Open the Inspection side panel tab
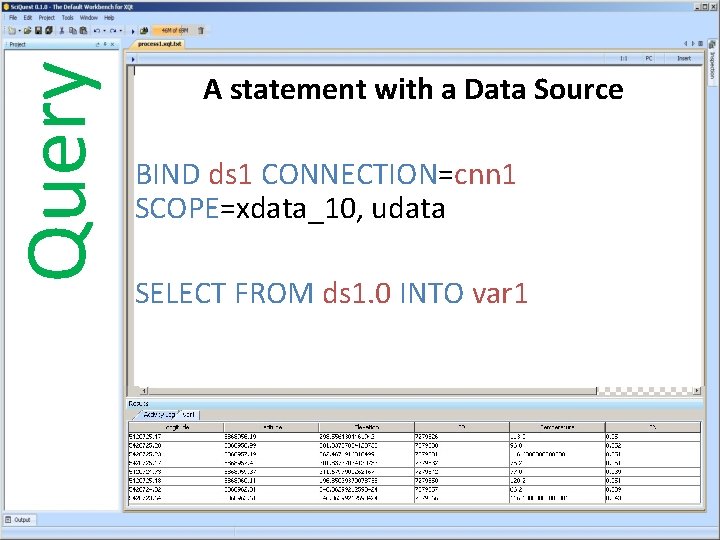Viewport: 720px width, 540px height. pos(712,64)
